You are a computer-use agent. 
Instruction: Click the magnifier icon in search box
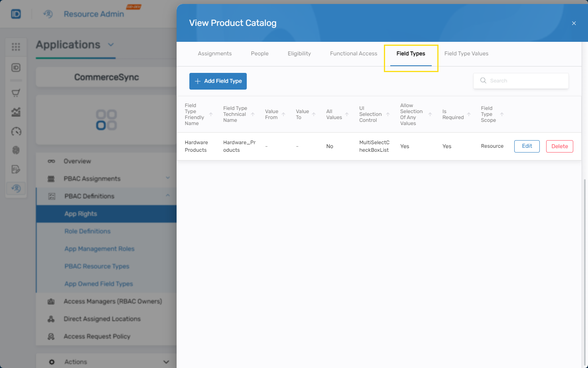click(483, 81)
